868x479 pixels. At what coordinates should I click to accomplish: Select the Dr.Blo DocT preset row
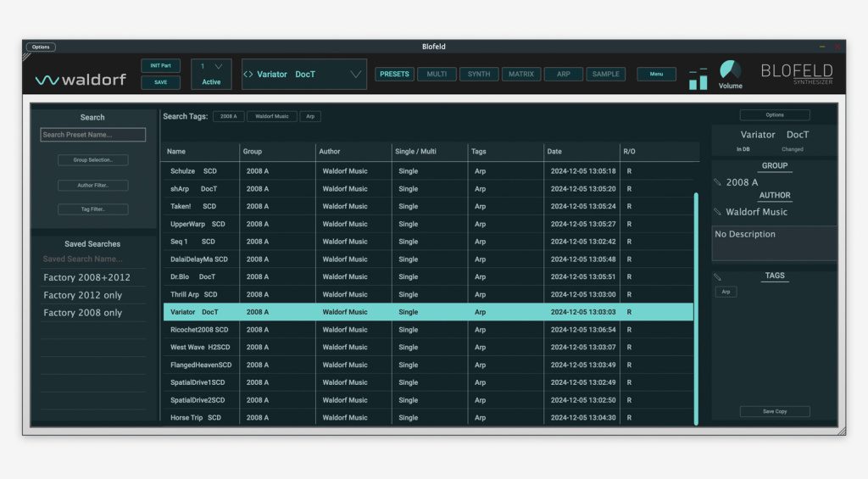click(428, 277)
